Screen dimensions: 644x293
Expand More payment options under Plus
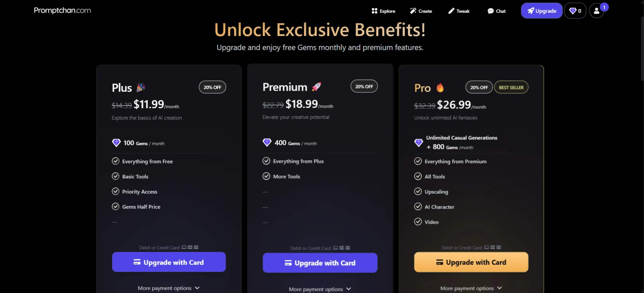[x=169, y=288]
